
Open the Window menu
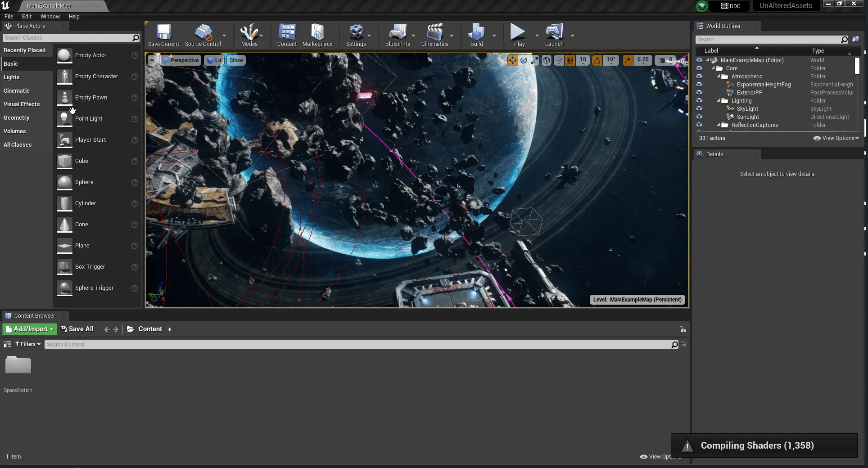coord(50,16)
